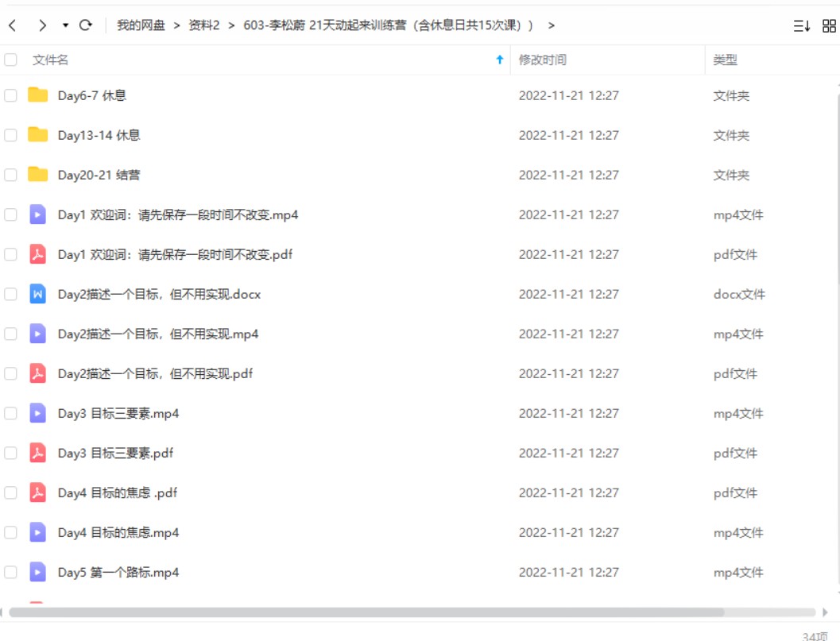Check the box for Day2 mp4 file
Screen dimensions: 840x641
click(x=10, y=334)
